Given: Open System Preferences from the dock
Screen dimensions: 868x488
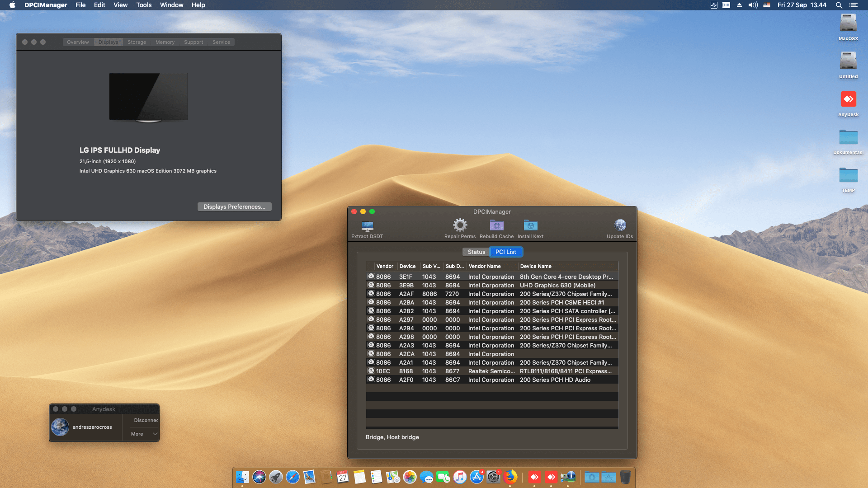Looking at the screenshot, I should (493, 477).
